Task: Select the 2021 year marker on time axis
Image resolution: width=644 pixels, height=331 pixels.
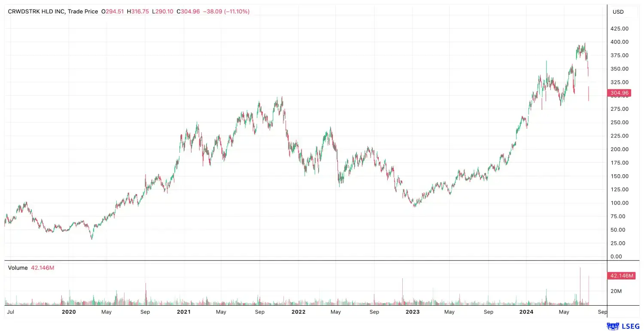Action: pyautogui.click(x=184, y=312)
